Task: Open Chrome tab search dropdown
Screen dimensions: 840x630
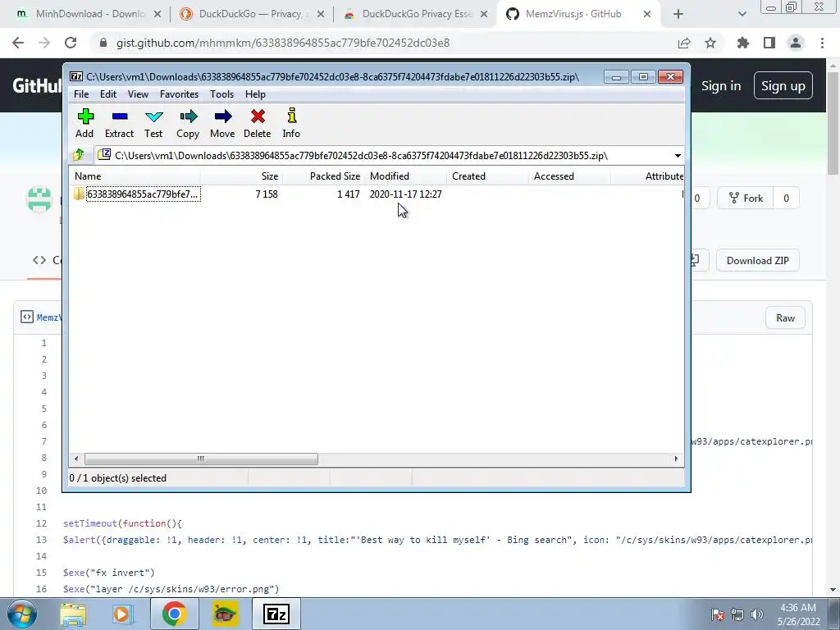Action: pyautogui.click(x=742, y=14)
